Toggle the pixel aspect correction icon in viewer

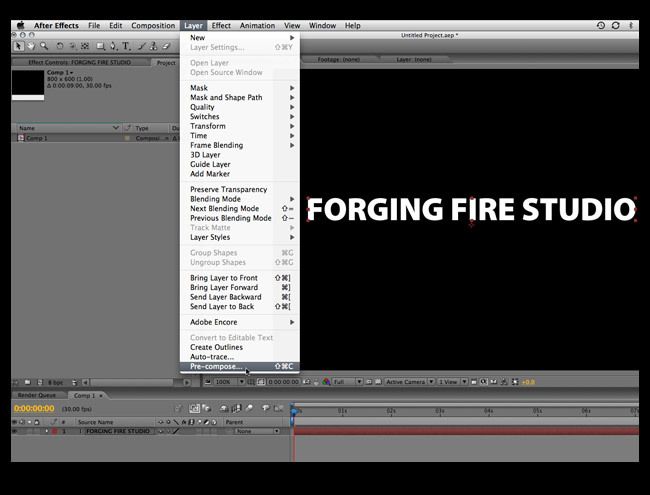click(474, 382)
